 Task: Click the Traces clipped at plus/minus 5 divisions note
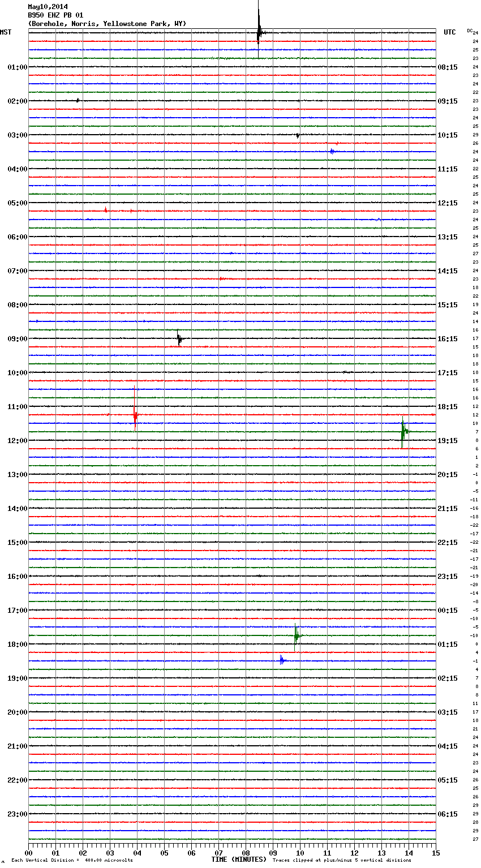point(342,861)
